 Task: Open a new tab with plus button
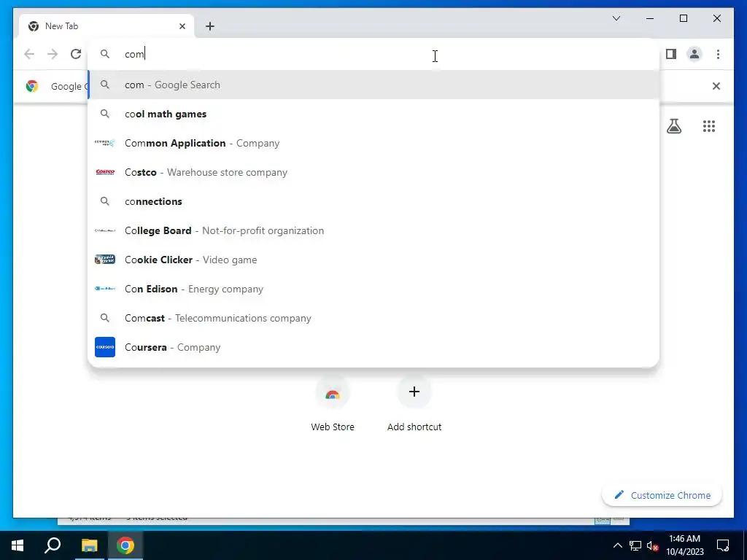(210, 26)
